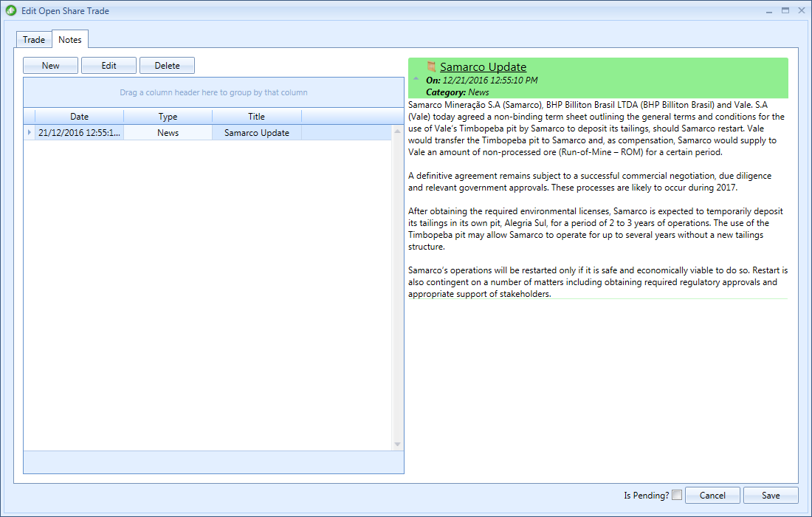Maximize the Edit Open Share Trade window
Image resolution: width=812 pixels, height=517 pixels.
pos(785,10)
